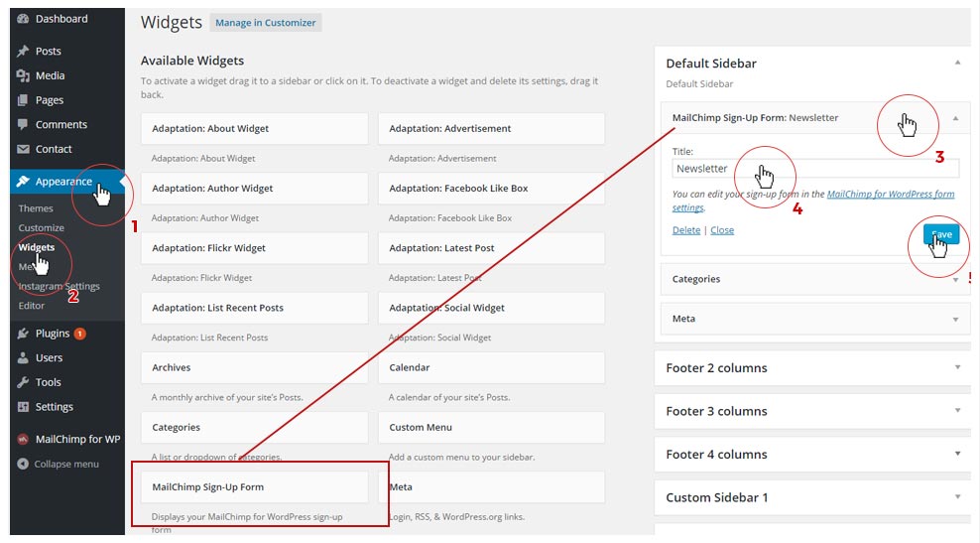Click the Posts pushpin icon

[x=23, y=52]
